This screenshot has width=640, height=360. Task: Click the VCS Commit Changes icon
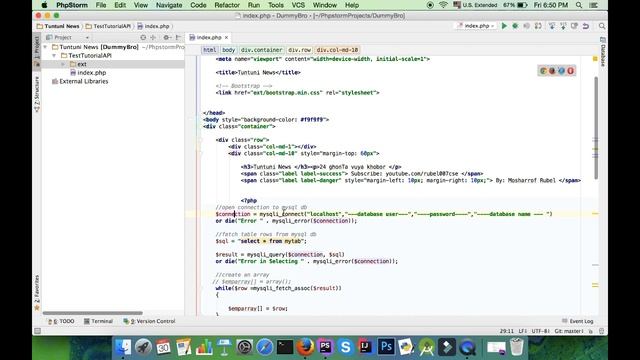pyautogui.click(x=563, y=26)
